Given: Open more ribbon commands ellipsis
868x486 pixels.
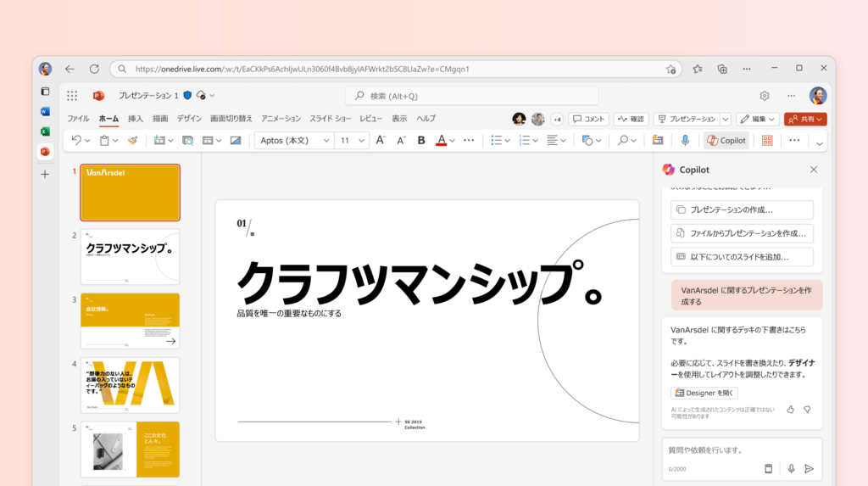Looking at the screenshot, I should (x=794, y=141).
